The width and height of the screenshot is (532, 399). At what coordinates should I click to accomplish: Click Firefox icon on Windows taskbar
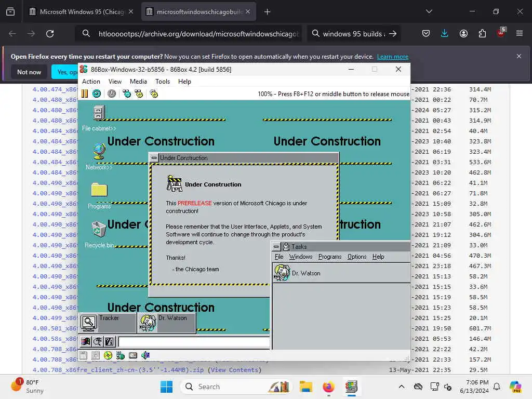(328, 387)
